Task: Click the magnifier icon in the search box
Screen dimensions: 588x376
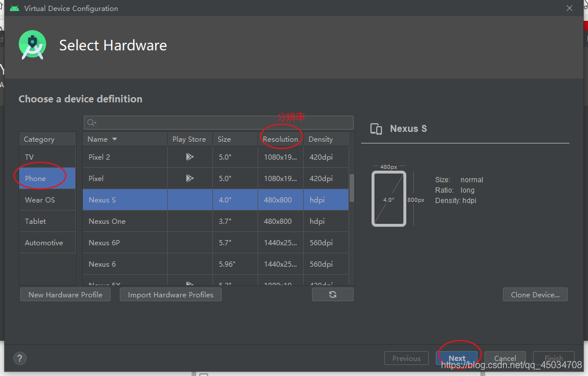Action: (91, 122)
